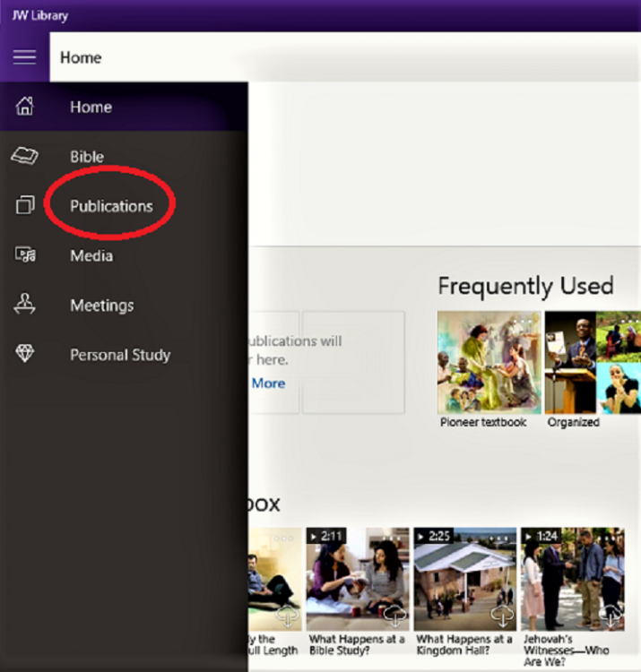Screen dimensions: 641x672
Task: Click the Meetings speaker icon
Action: tap(24, 304)
